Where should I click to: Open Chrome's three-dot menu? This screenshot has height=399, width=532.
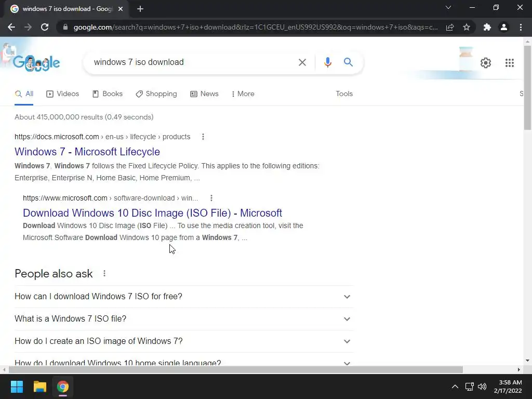(521, 27)
